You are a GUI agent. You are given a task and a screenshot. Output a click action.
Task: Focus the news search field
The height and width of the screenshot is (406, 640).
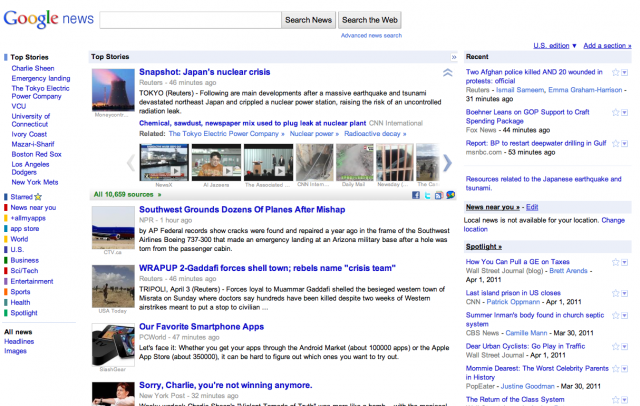tap(190, 20)
